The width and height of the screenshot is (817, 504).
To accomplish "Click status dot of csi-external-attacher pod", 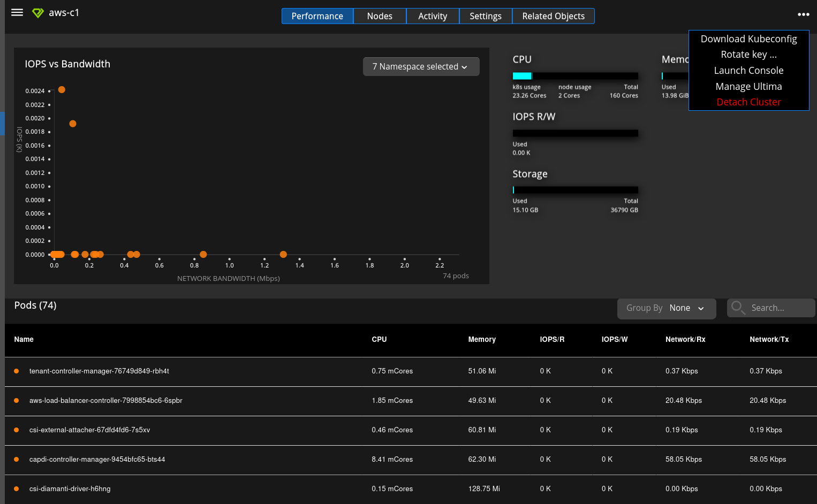I will point(17,430).
